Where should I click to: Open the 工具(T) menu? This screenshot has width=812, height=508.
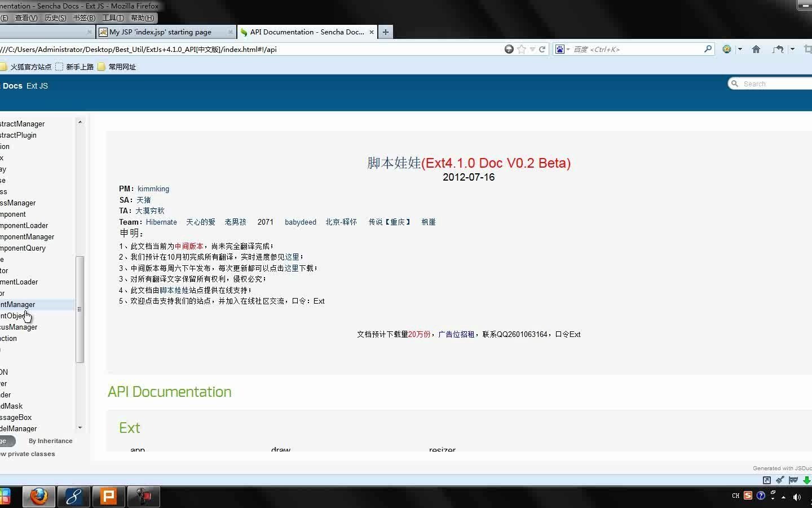[x=113, y=18]
